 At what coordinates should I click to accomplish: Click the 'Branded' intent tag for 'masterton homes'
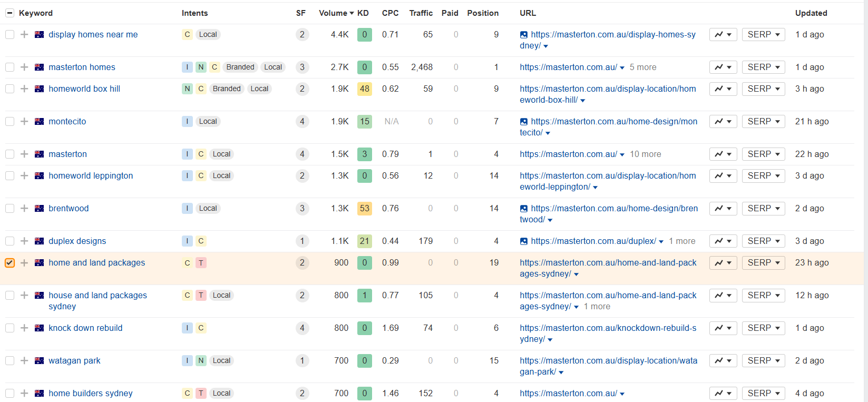point(240,67)
